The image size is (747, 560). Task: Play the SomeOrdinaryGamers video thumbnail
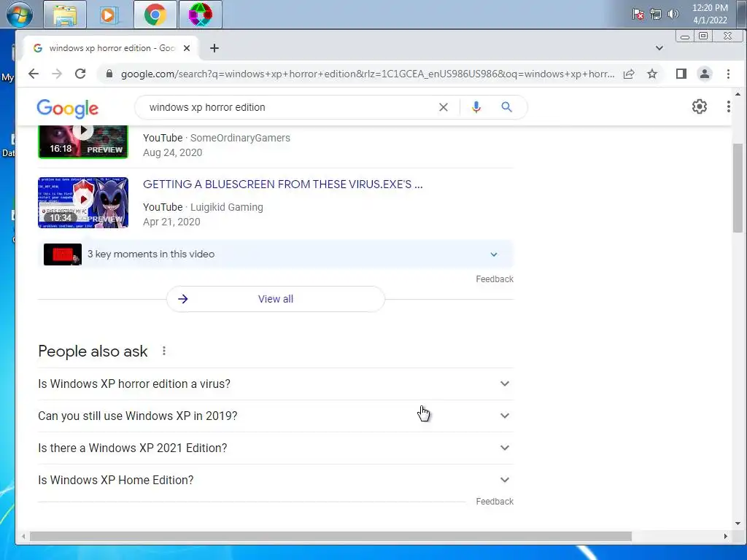pyautogui.click(x=83, y=142)
